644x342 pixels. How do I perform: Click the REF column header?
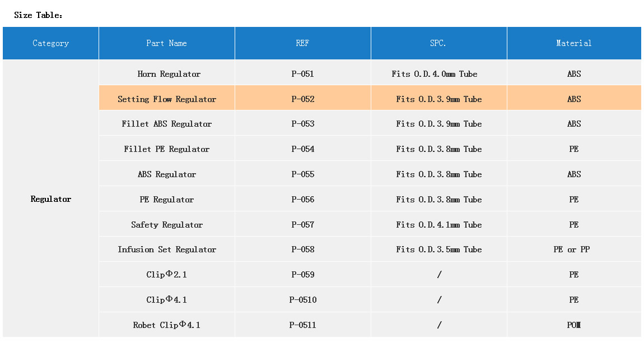pyautogui.click(x=302, y=43)
